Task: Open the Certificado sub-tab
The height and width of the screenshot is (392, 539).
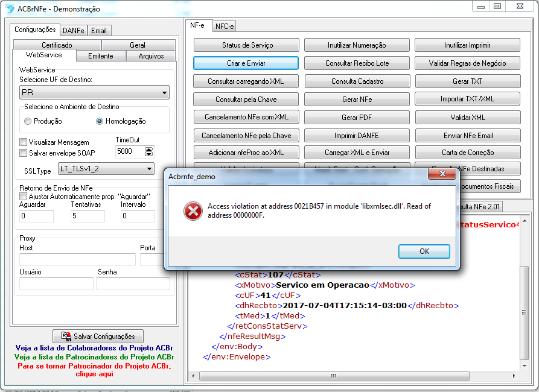Action: [x=57, y=45]
